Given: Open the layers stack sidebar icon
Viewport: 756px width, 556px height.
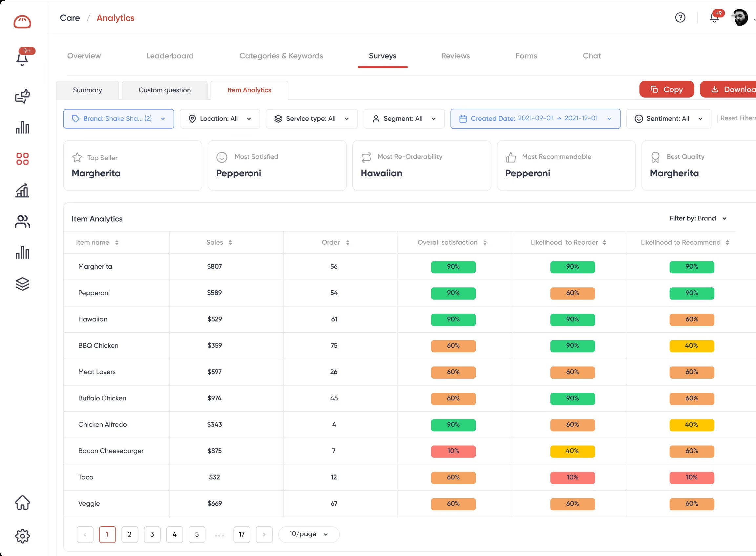Looking at the screenshot, I should (x=22, y=284).
